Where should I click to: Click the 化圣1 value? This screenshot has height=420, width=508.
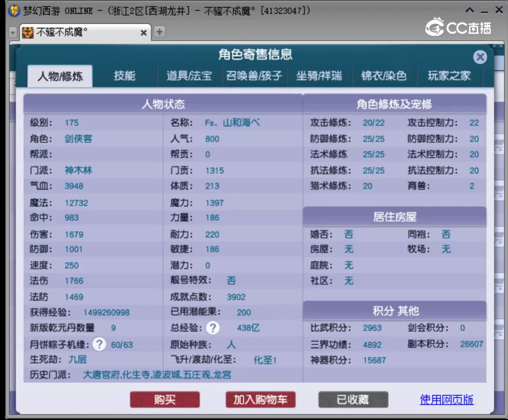point(265,360)
